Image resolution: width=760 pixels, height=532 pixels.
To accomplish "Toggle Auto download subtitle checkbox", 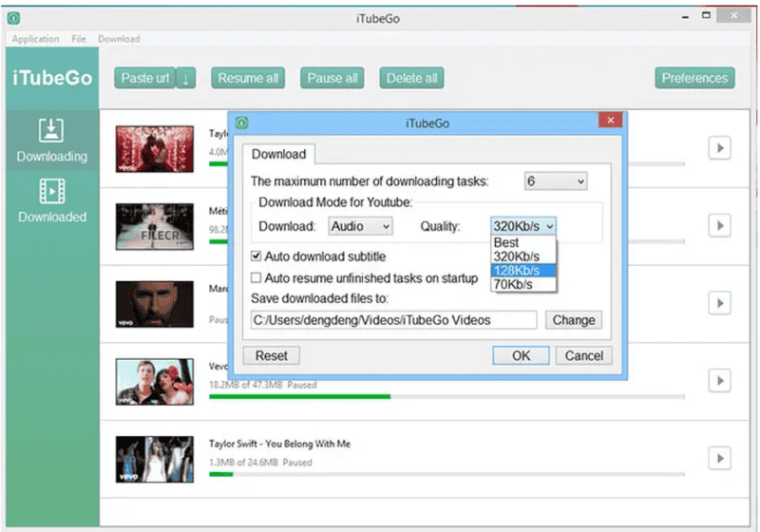I will (256, 256).
